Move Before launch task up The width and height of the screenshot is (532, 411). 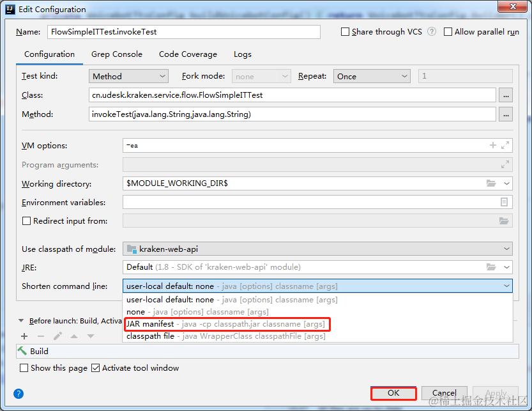point(74,336)
